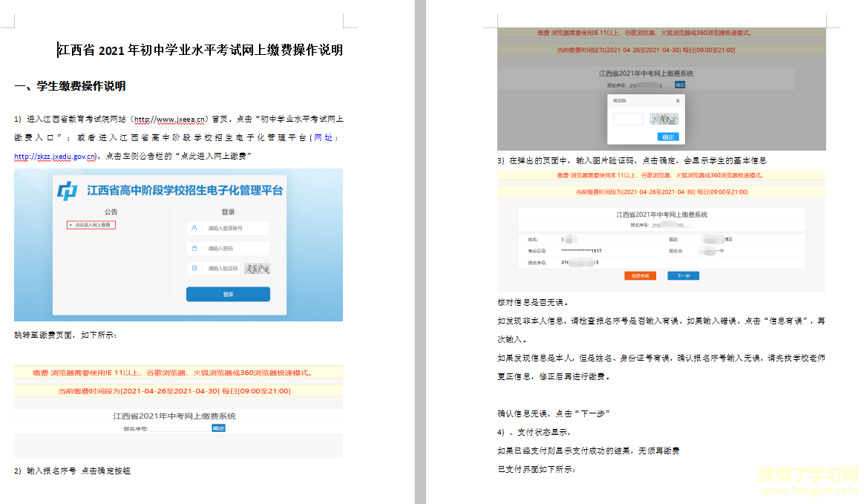This screenshot has height=504, width=864.
Task: Click 确定 next to the 报名序号 field
Action: point(218,428)
